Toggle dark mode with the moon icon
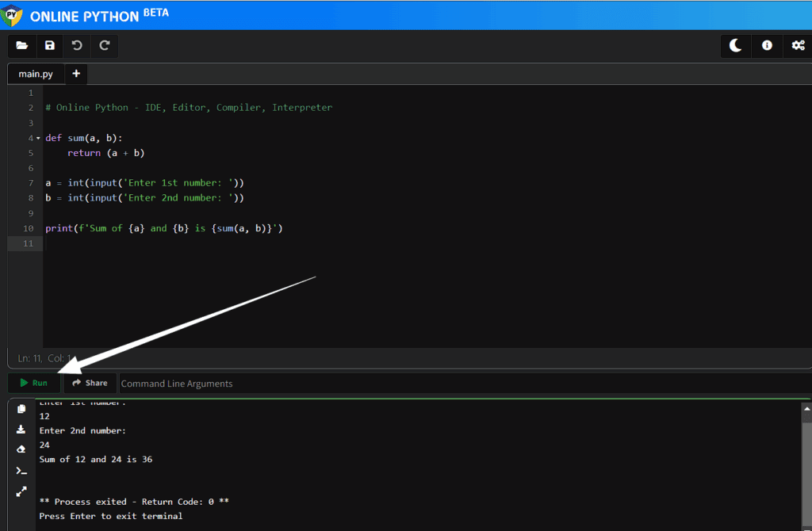The height and width of the screenshot is (531, 812). click(736, 46)
